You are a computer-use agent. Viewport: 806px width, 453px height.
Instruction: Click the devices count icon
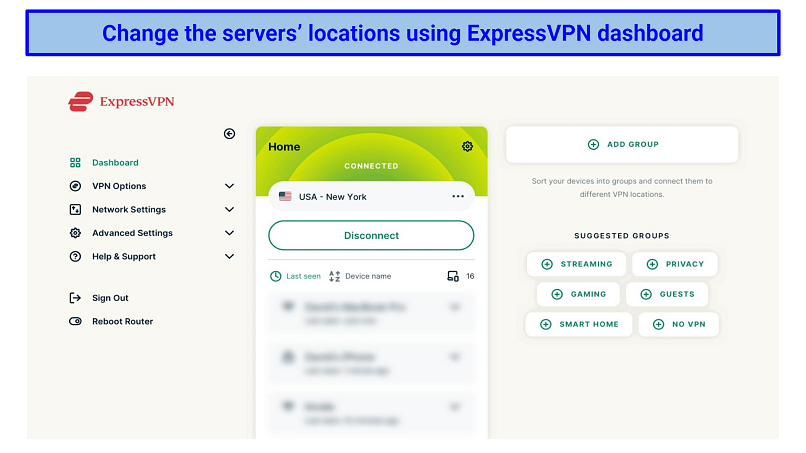click(453, 276)
